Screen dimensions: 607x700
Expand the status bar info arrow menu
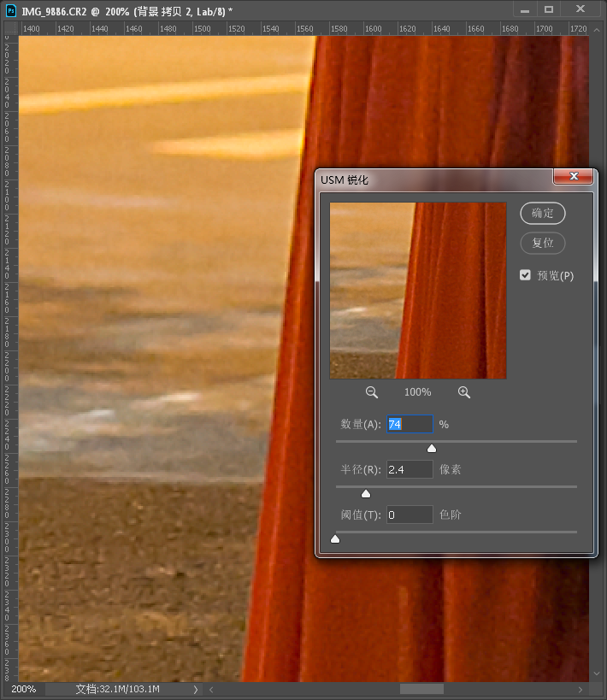coord(195,689)
